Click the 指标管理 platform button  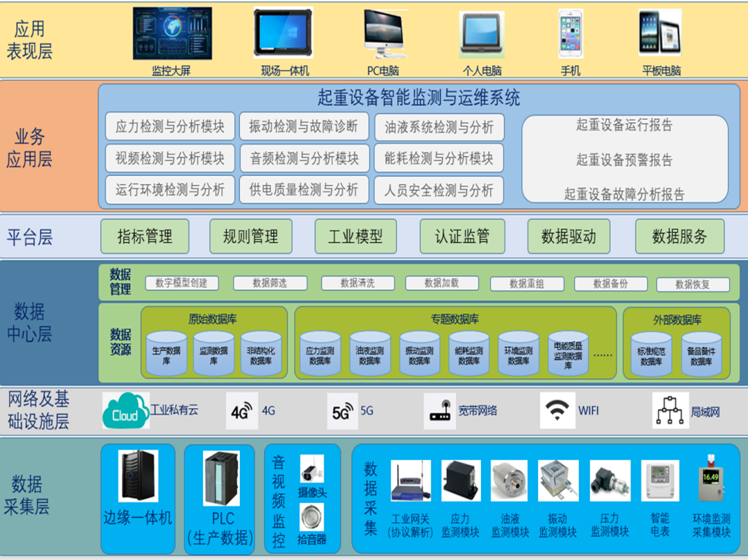click(145, 237)
